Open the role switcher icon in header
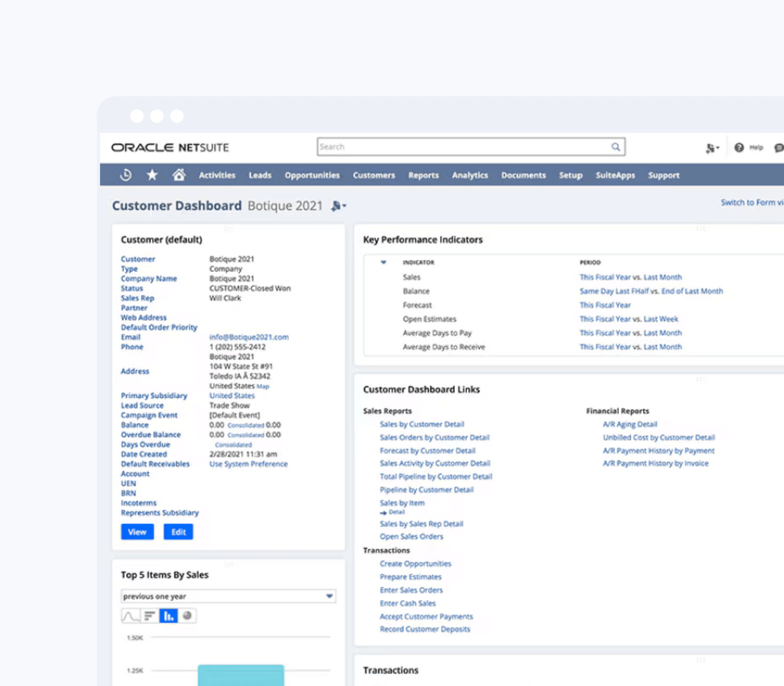 (x=712, y=148)
